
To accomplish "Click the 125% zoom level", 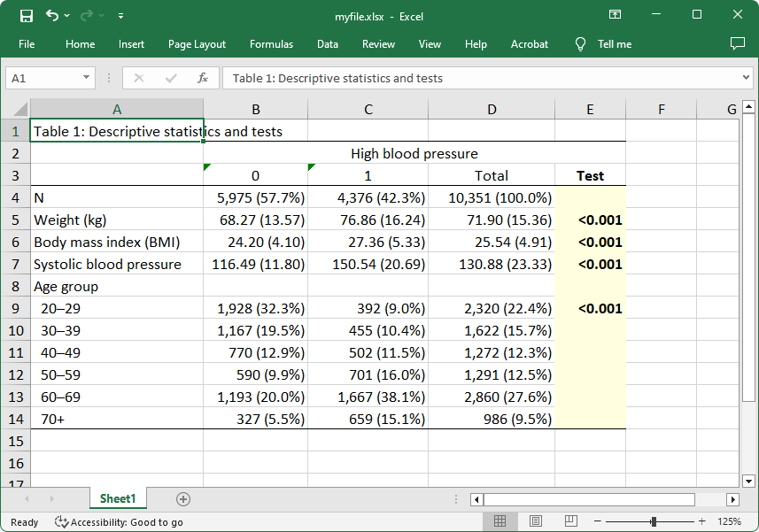I will click(x=729, y=521).
